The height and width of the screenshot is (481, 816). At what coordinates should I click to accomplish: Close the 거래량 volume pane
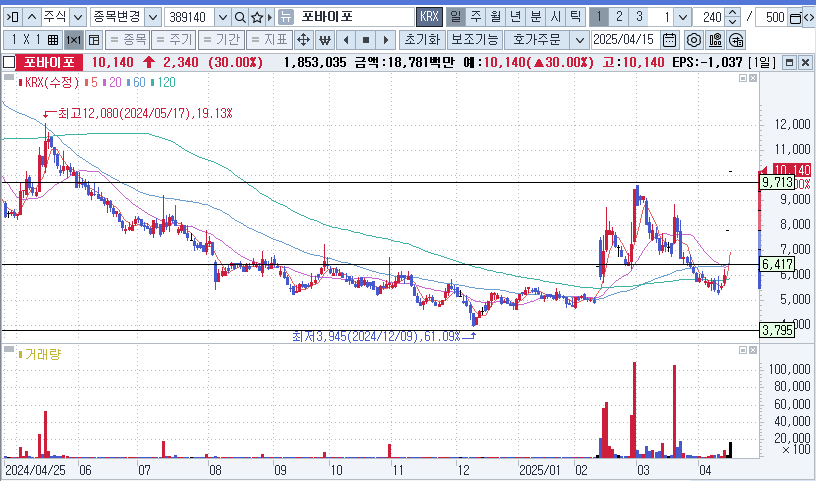click(x=753, y=350)
